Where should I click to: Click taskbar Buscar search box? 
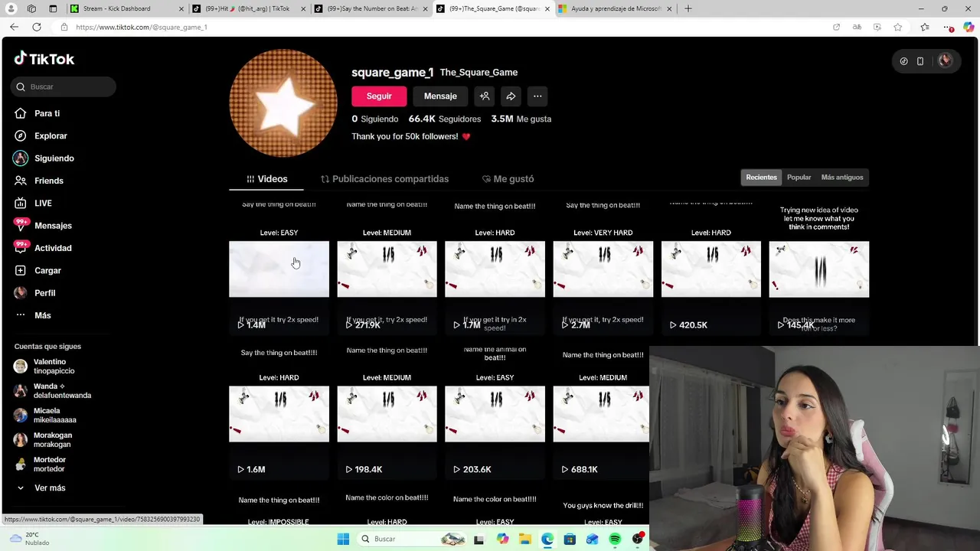pyautogui.click(x=412, y=539)
